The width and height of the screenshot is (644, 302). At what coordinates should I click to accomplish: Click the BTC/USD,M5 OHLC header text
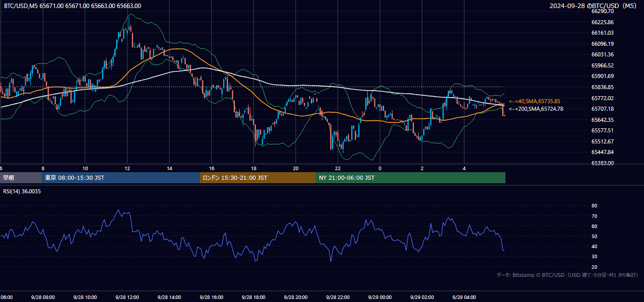point(73,6)
